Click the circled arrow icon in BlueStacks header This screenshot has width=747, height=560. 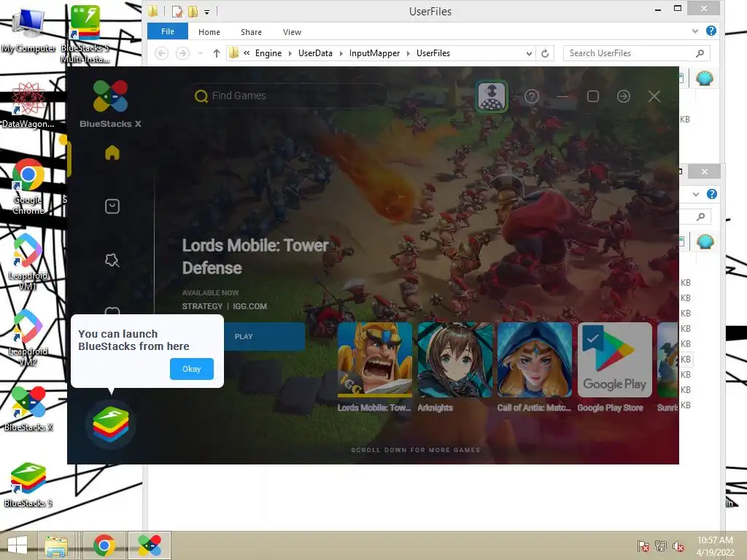[623, 97]
